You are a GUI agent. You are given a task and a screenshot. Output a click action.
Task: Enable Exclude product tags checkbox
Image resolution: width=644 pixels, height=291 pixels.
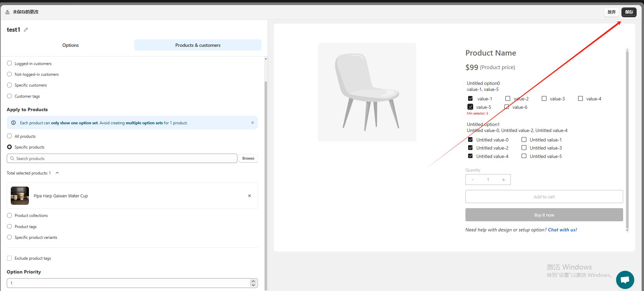tap(9, 258)
